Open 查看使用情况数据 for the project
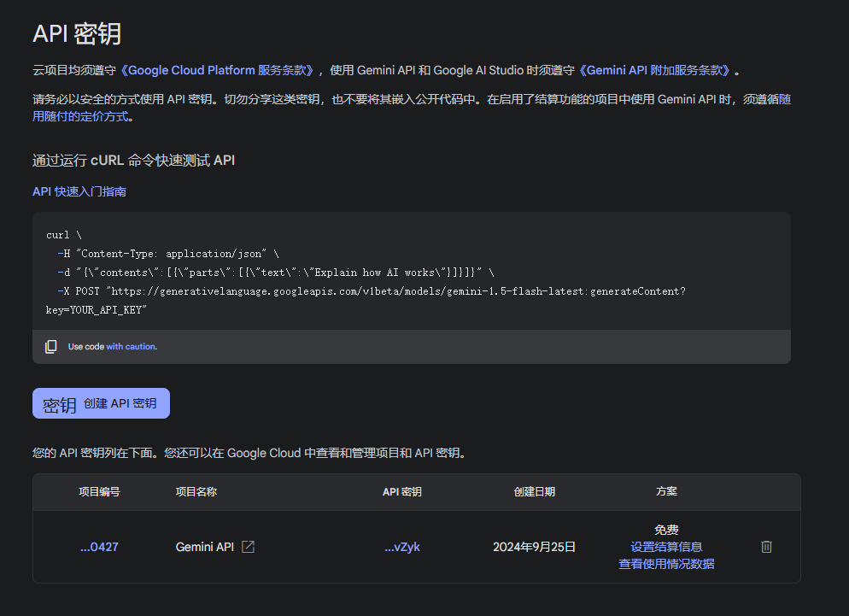This screenshot has width=849, height=616. click(666, 564)
